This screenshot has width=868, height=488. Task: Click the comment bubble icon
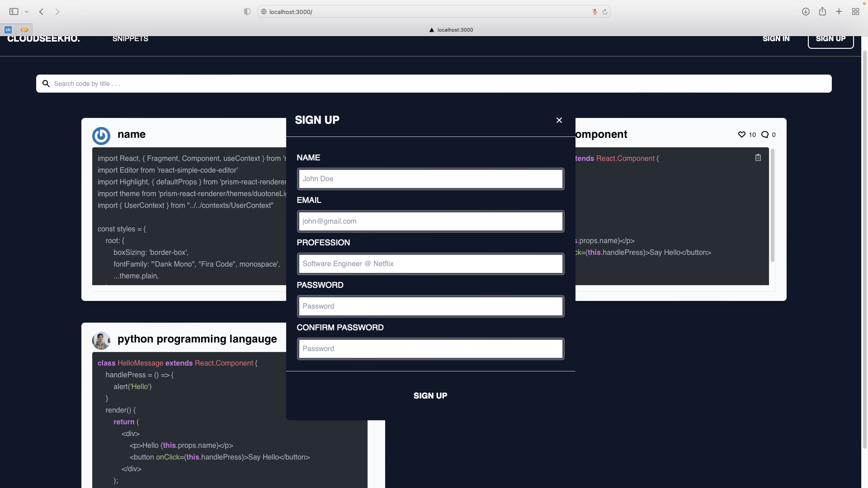(765, 135)
